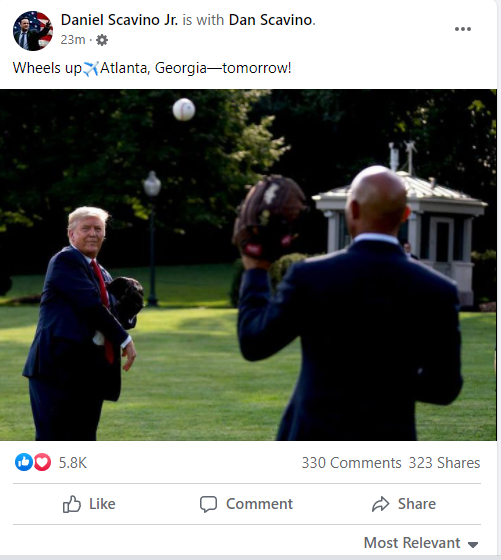501x560 pixels.
Task: Open the three-dot post options menu
Action: (x=463, y=29)
